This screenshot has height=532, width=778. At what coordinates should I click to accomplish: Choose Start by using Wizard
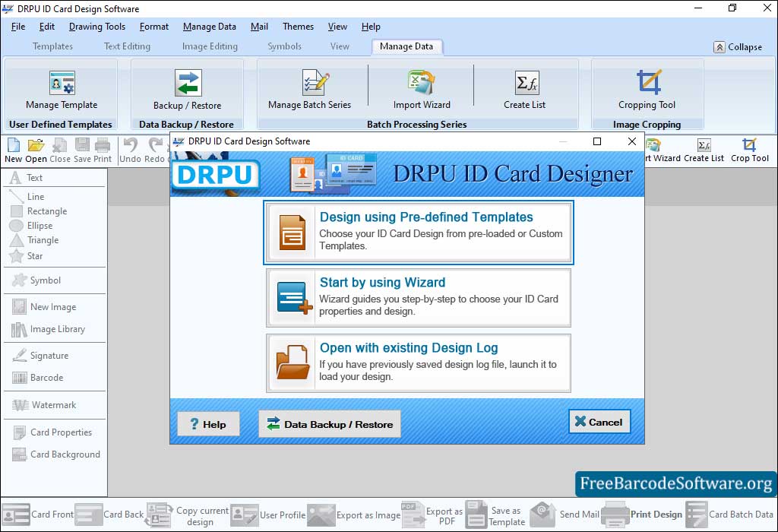pyautogui.click(x=419, y=298)
